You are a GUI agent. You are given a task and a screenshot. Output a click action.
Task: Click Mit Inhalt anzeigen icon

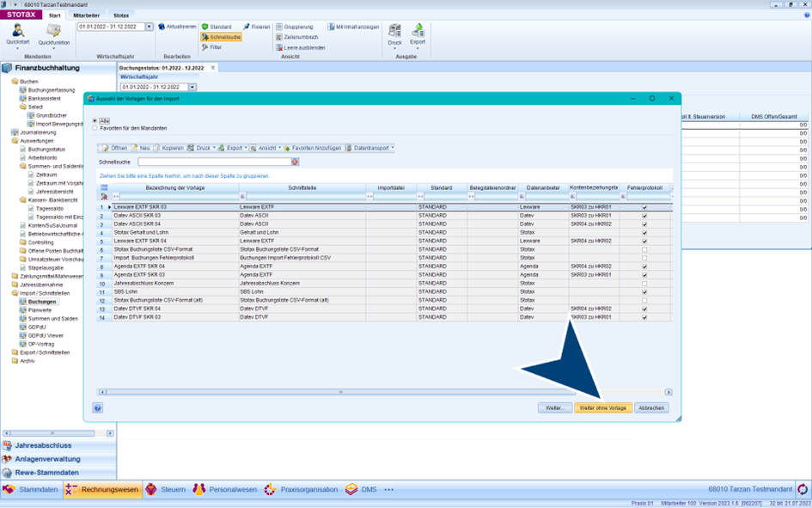[331, 27]
